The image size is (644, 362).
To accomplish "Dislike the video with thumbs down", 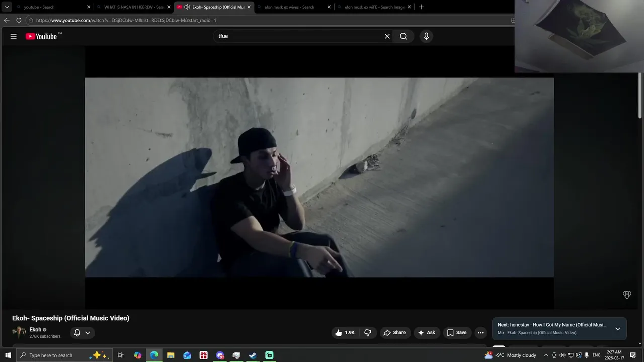I will coord(368,333).
